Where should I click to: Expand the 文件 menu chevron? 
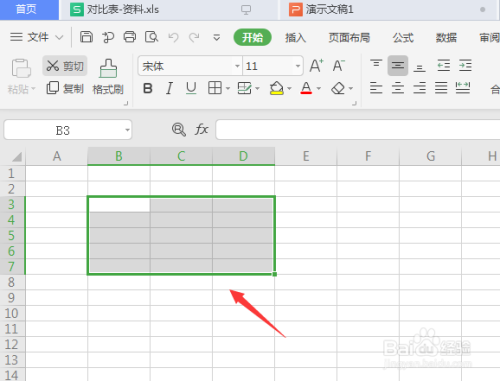click(59, 37)
